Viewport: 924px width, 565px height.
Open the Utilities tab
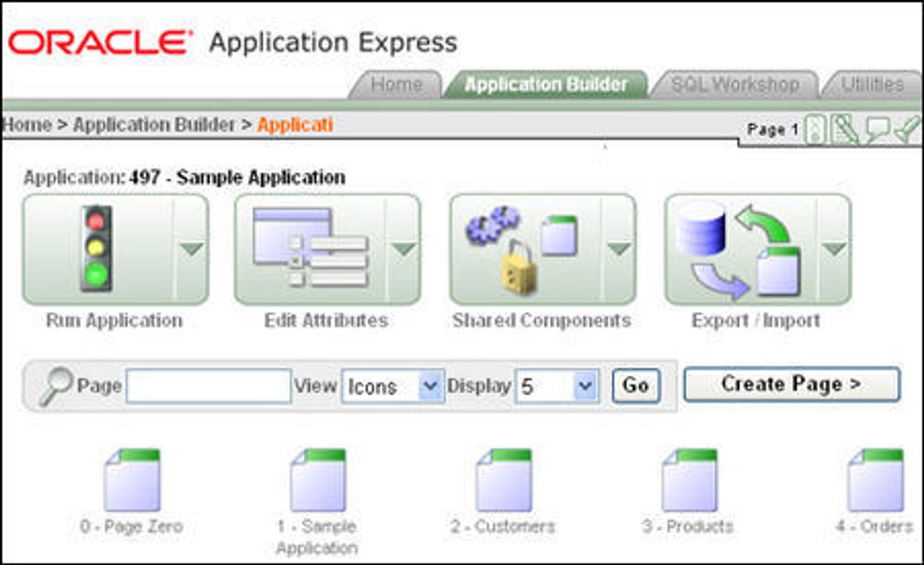click(x=872, y=85)
